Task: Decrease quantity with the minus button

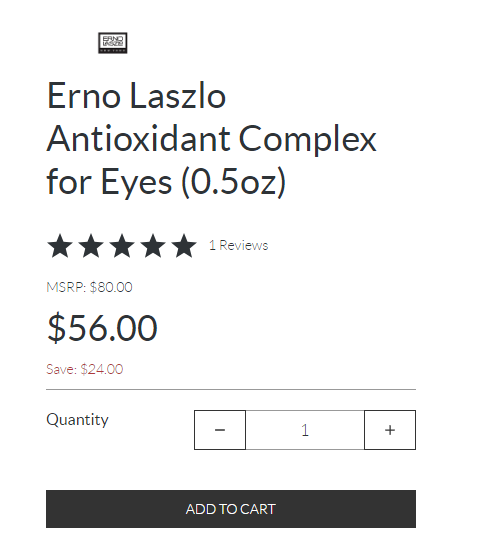Action: click(x=220, y=430)
